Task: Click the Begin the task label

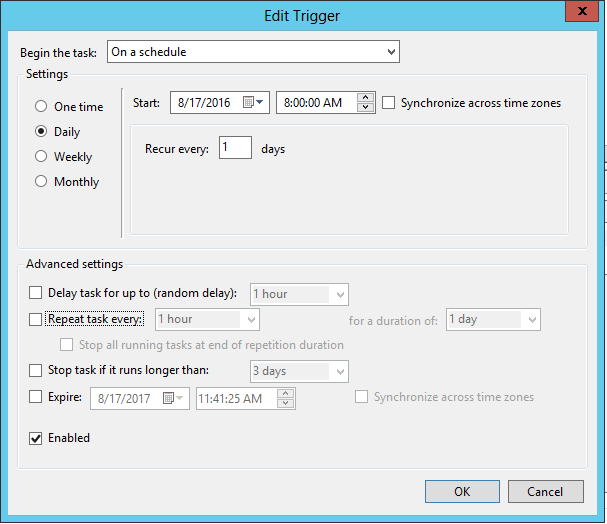Action: [x=58, y=53]
